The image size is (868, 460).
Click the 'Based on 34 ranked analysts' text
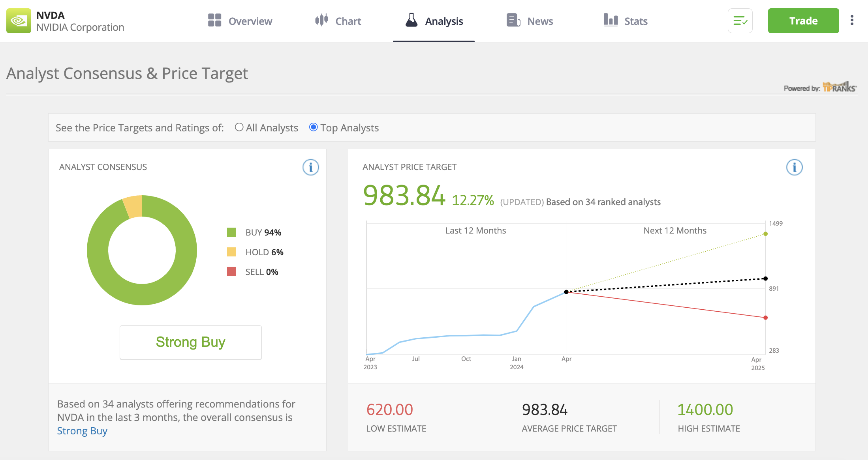pyautogui.click(x=603, y=202)
